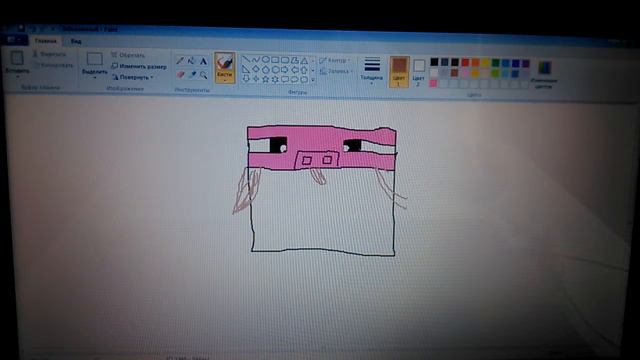Pick the purple color swatch
The image size is (640, 360).
[x=526, y=63]
